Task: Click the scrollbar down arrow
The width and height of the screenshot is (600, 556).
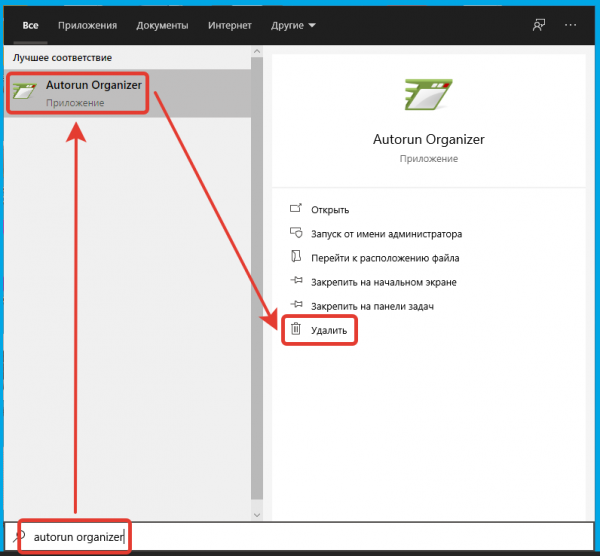Action: [257, 515]
